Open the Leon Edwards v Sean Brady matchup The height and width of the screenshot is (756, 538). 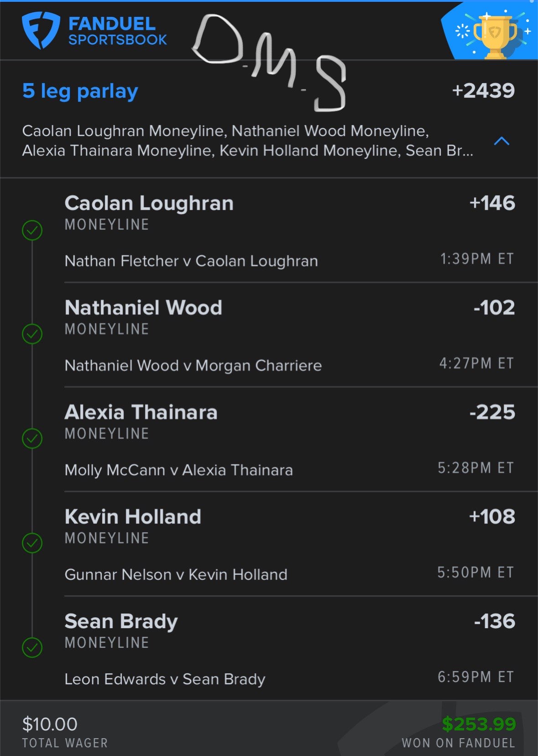click(165, 679)
